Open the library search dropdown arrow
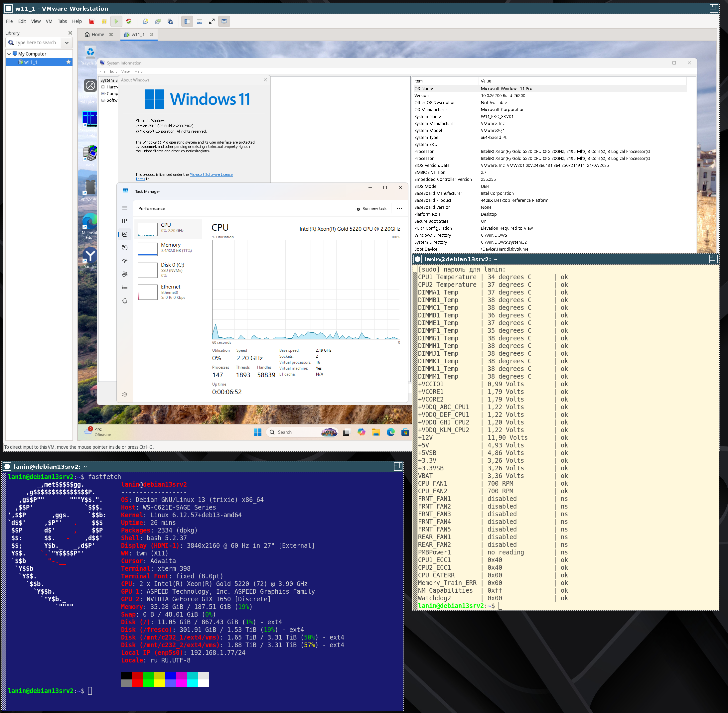 click(x=67, y=43)
